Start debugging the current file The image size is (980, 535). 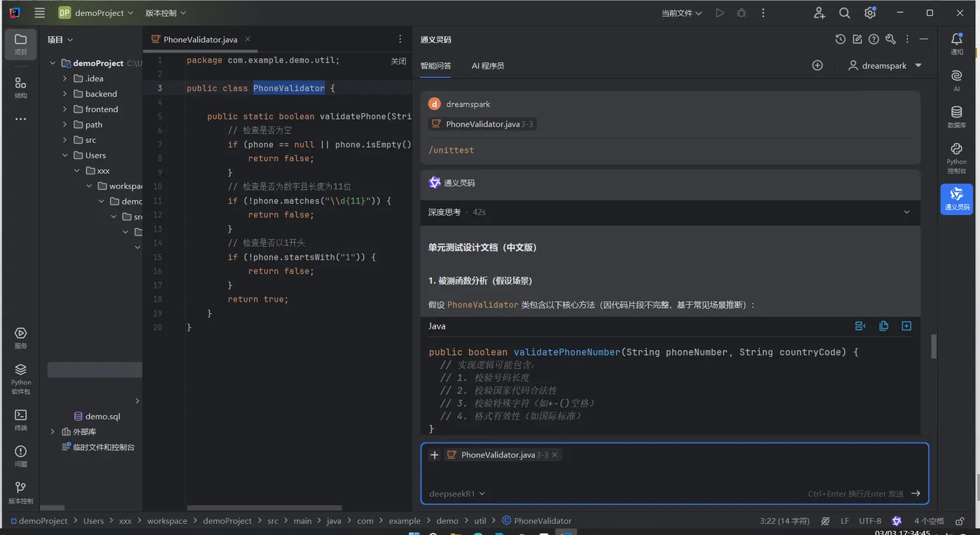(741, 13)
